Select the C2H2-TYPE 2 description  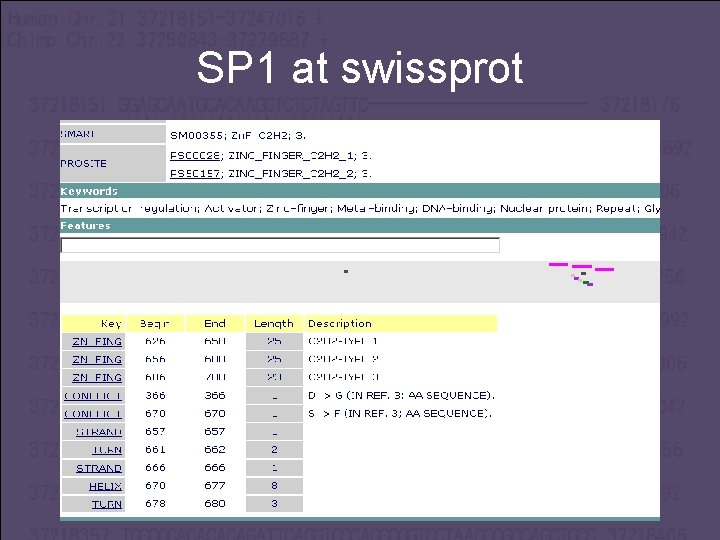coord(343,359)
